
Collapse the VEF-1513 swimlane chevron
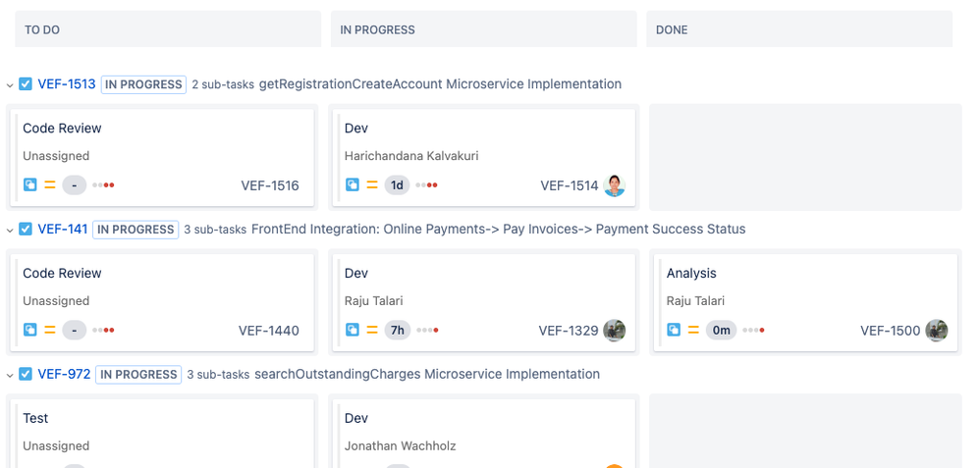point(10,84)
